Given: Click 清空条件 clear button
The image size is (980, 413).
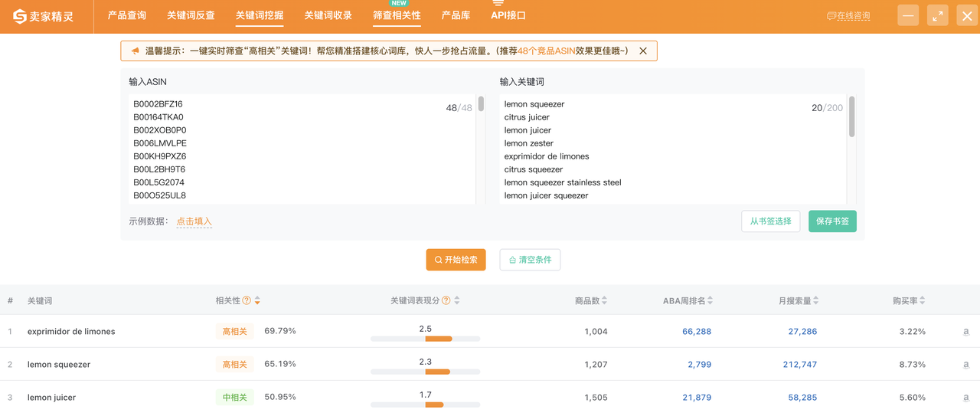Looking at the screenshot, I should pyautogui.click(x=531, y=260).
